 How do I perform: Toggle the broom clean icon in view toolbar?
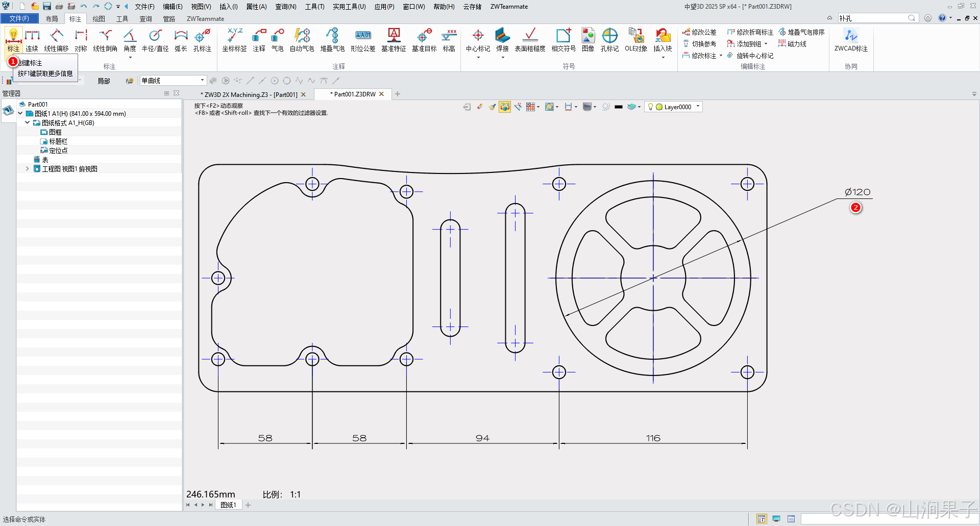492,107
